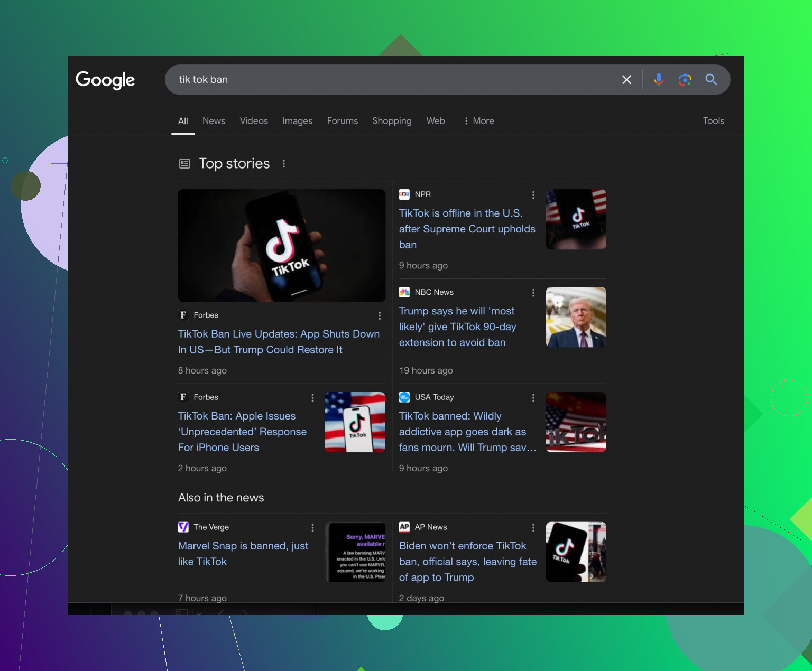812x671 pixels.
Task: Open the Tools search options
Action: pyautogui.click(x=713, y=121)
